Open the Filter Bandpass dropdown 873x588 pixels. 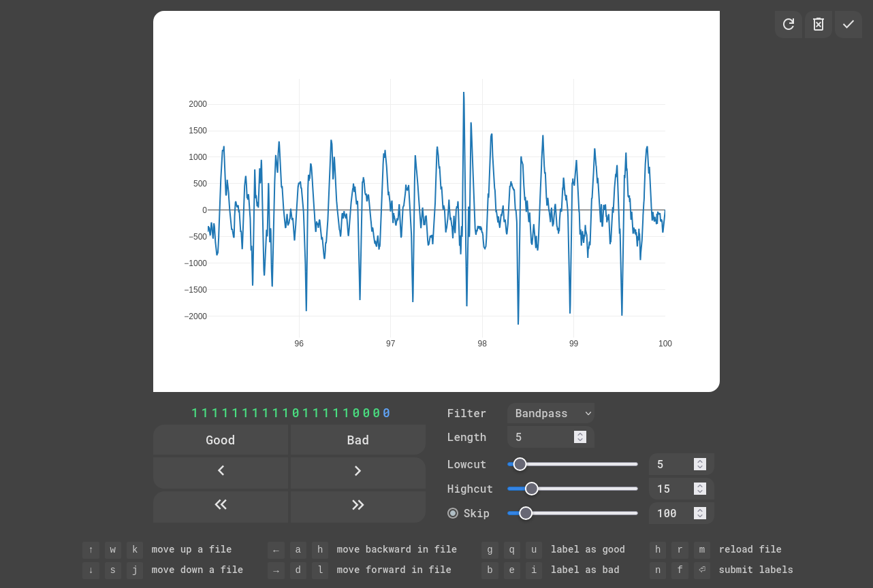point(550,413)
